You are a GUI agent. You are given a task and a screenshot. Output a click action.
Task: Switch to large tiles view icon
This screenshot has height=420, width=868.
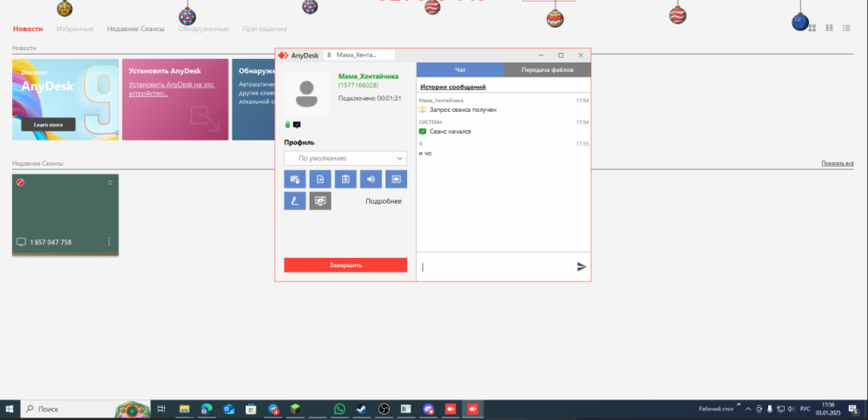(812, 28)
